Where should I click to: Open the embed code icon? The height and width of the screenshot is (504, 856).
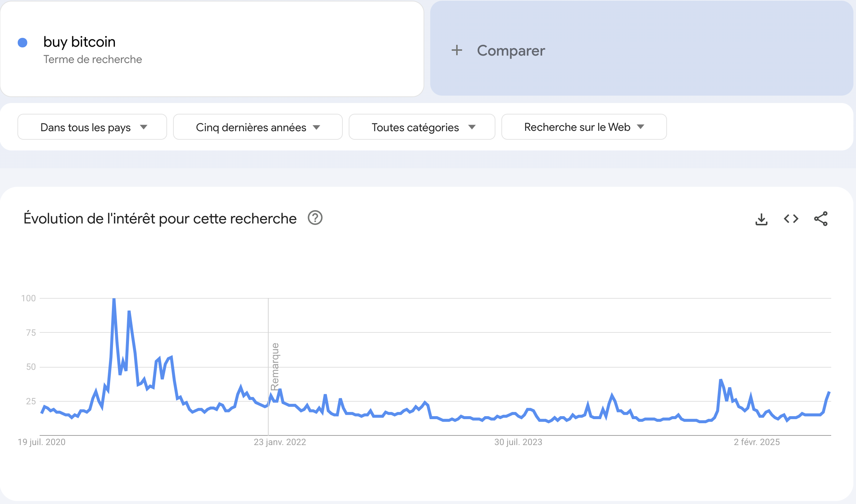click(791, 219)
